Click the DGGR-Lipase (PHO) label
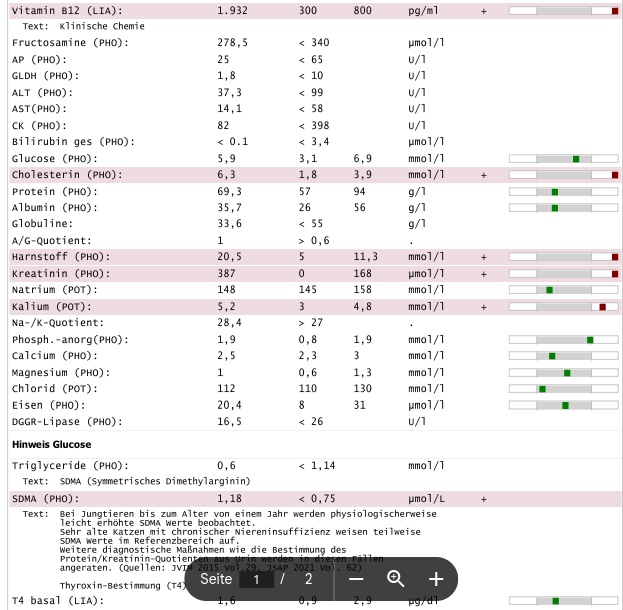 pyautogui.click(x=67, y=422)
